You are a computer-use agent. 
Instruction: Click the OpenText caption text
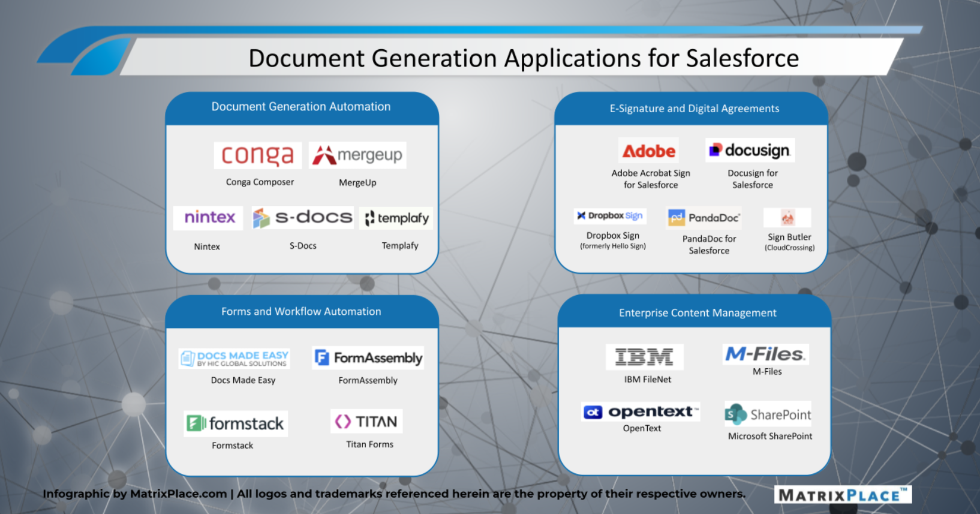pyautogui.click(x=642, y=428)
